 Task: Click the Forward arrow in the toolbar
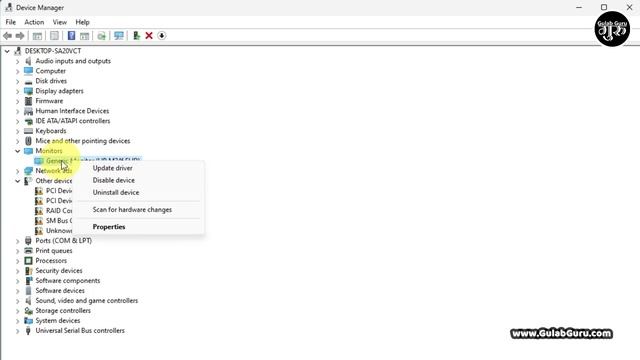[x=20, y=36]
